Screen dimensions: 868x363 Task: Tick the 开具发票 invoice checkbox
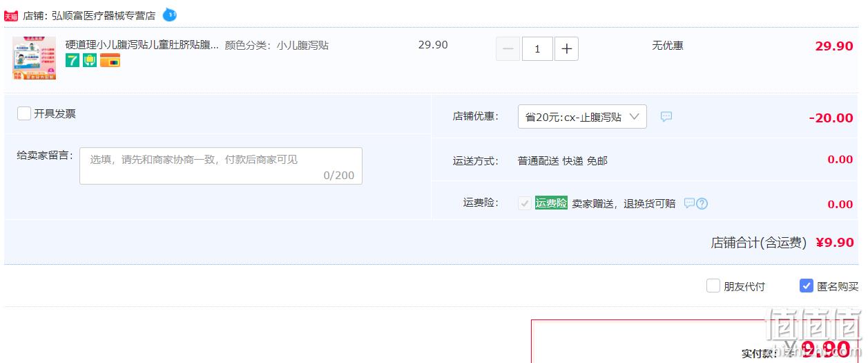coord(24,113)
